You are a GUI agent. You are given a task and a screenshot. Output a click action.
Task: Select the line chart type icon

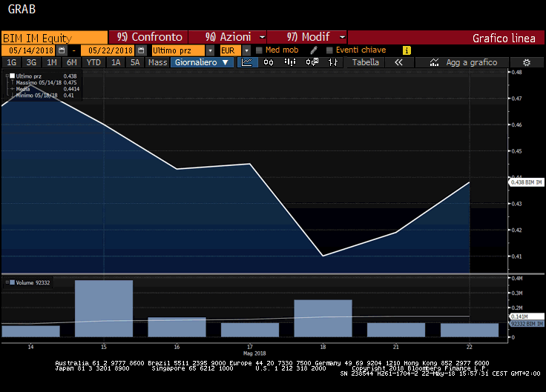[249, 63]
